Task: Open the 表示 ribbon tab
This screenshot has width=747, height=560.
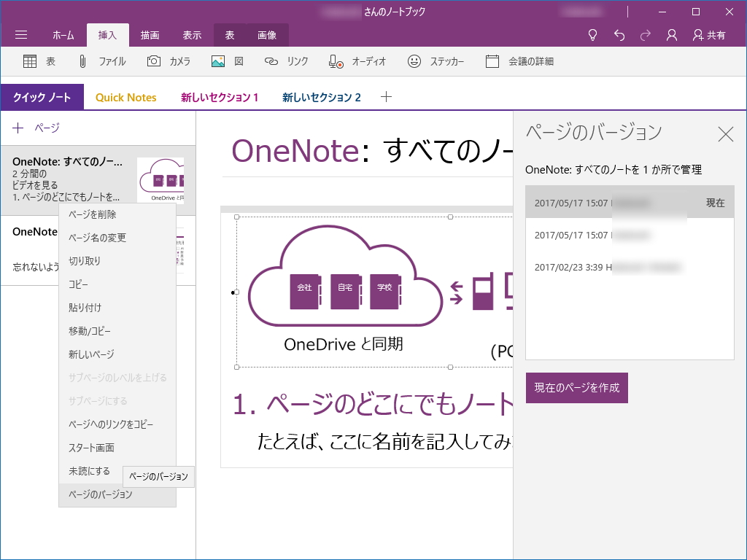Action: [192, 35]
